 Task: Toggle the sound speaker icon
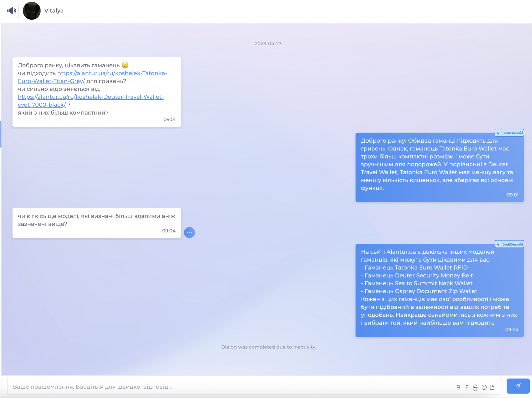pos(11,11)
